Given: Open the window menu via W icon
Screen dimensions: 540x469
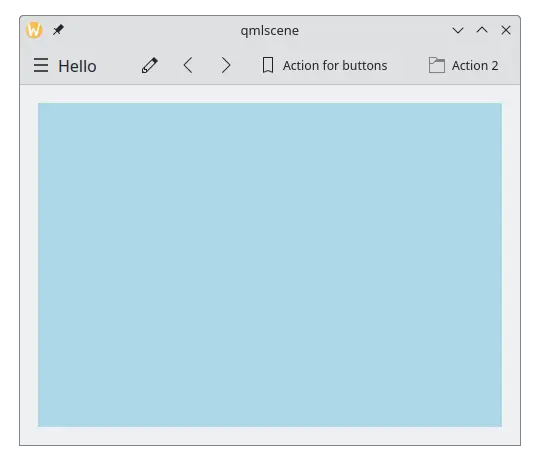Looking at the screenshot, I should 34,30.
